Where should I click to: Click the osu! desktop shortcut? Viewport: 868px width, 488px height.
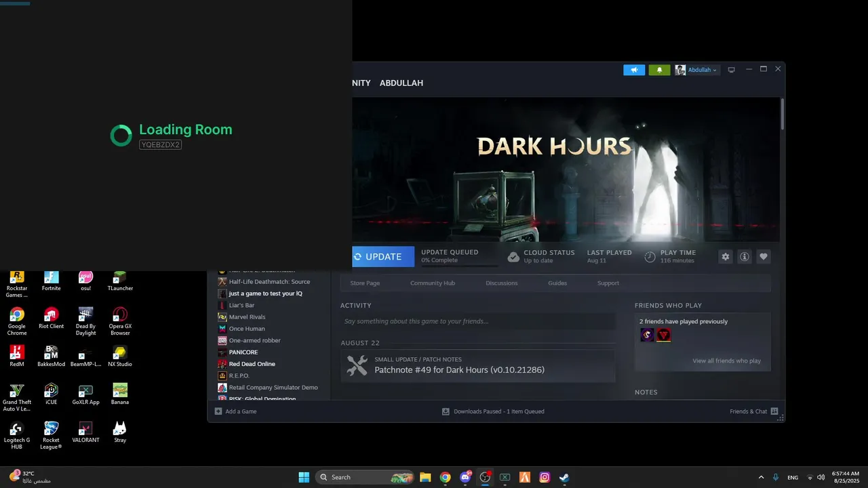85,281
